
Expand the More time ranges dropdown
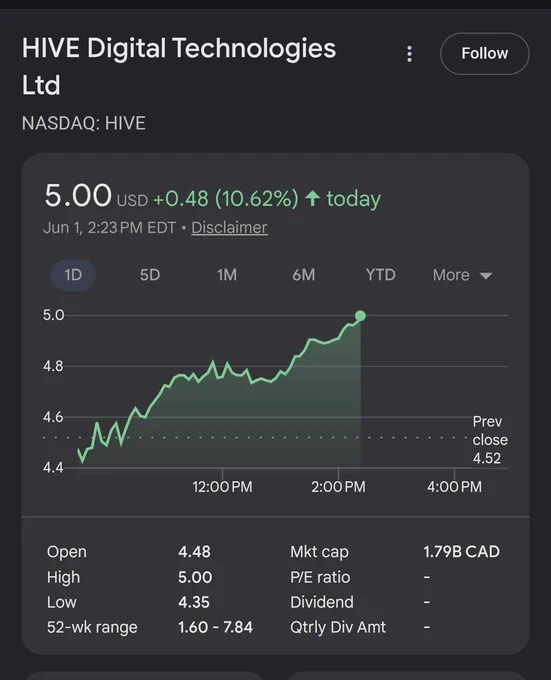coord(462,275)
